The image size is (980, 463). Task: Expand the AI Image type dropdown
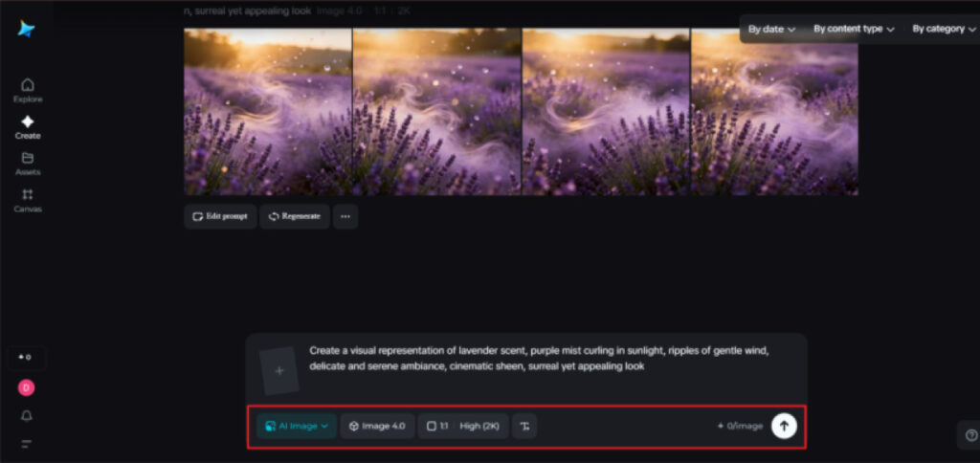[297, 426]
